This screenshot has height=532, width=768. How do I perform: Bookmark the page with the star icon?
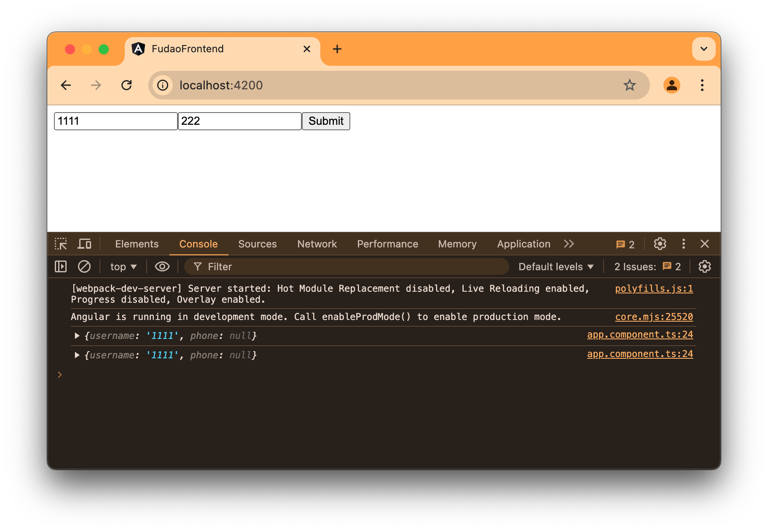tap(629, 85)
